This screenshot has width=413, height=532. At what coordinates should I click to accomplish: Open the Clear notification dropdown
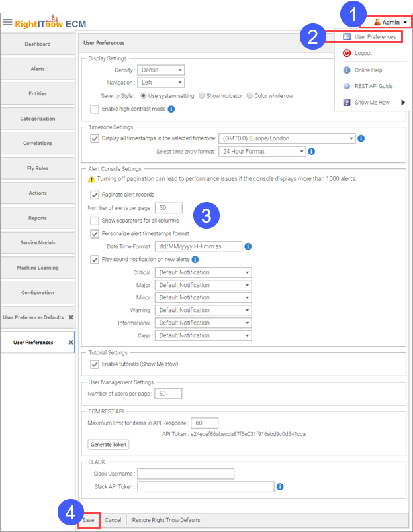[x=203, y=335]
